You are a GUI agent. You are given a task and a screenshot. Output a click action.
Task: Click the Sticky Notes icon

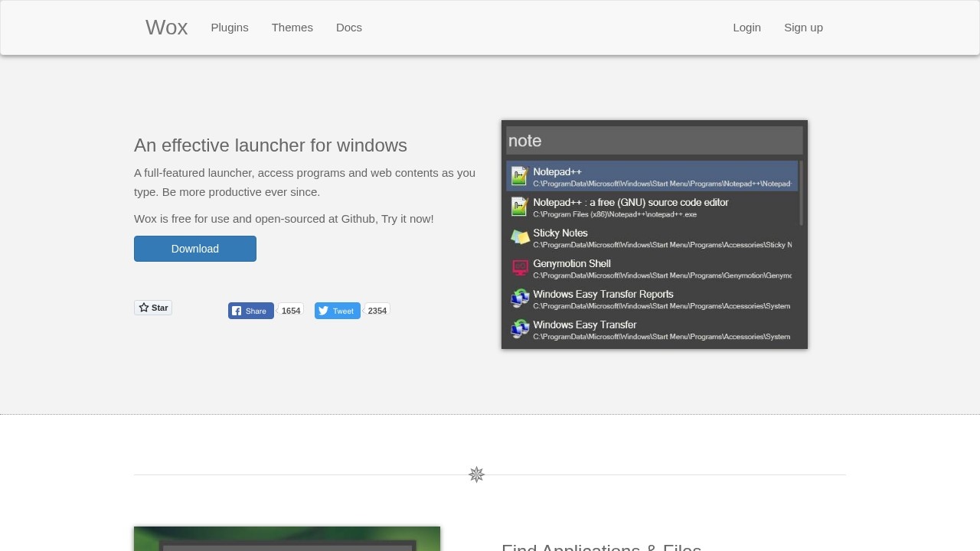pyautogui.click(x=520, y=237)
